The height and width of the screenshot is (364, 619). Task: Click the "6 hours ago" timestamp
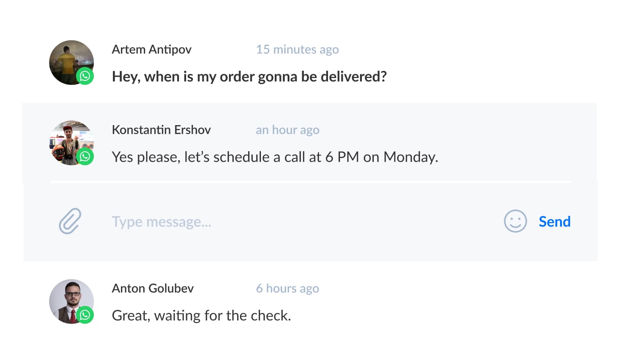(287, 288)
